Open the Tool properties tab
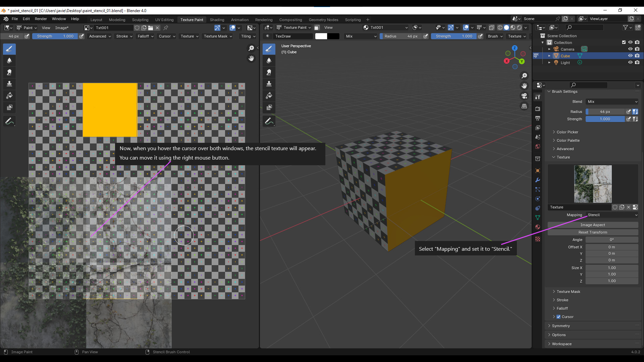 pos(538,97)
